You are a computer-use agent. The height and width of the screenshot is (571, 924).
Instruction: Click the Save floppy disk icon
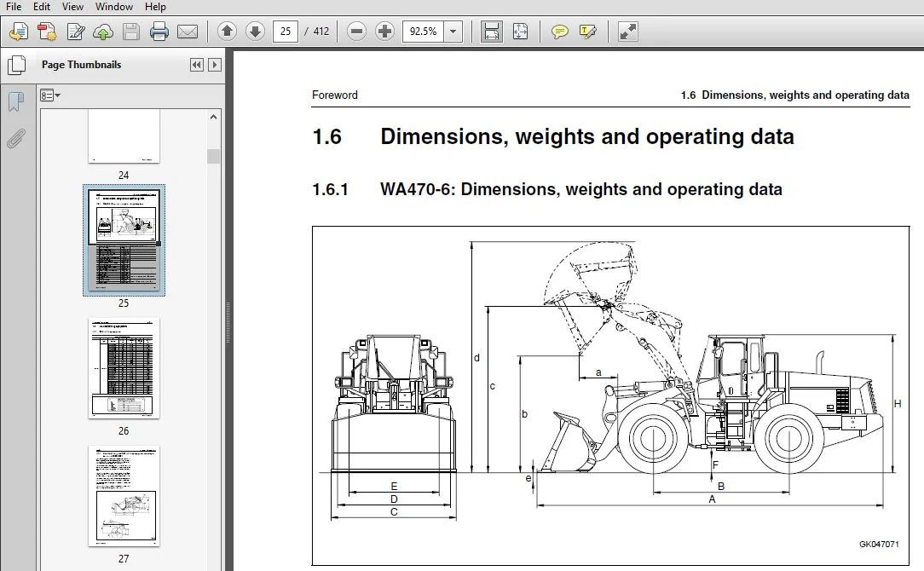pos(130,32)
